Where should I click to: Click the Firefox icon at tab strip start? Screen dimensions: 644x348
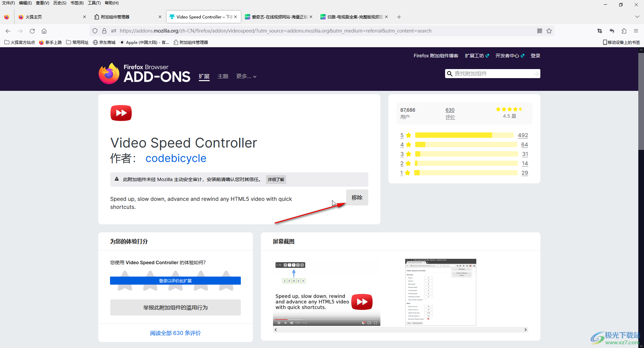coord(6,17)
